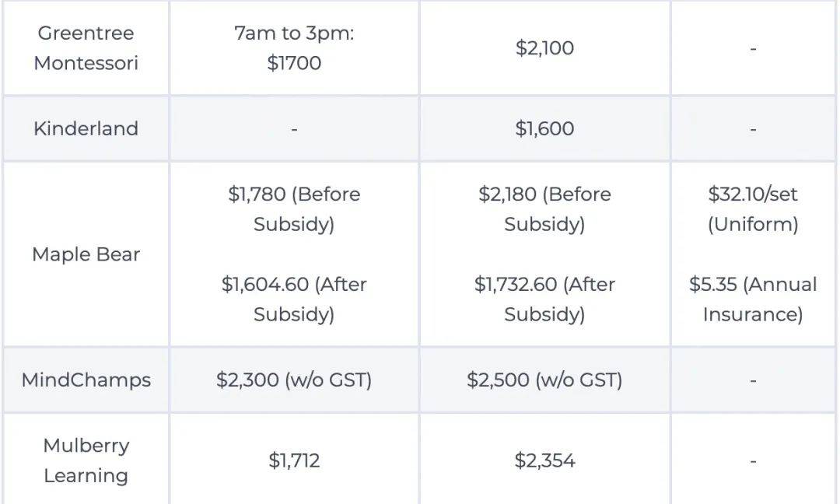Image resolution: width=840 pixels, height=504 pixels.
Task: Select the '$1,732.60 (After Subsidy)' text
Action: pyautogui.click(x=544, y=299)
